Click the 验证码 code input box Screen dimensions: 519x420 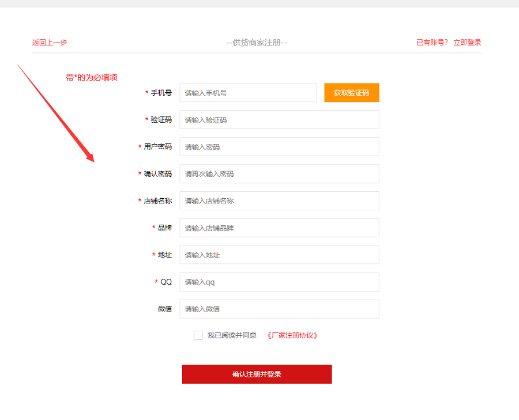coord(279,119)
